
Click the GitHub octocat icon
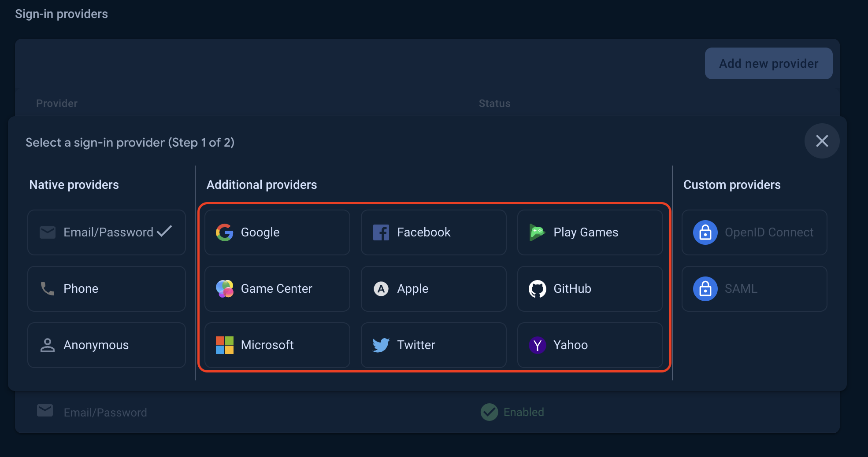(x=537, y=289)
